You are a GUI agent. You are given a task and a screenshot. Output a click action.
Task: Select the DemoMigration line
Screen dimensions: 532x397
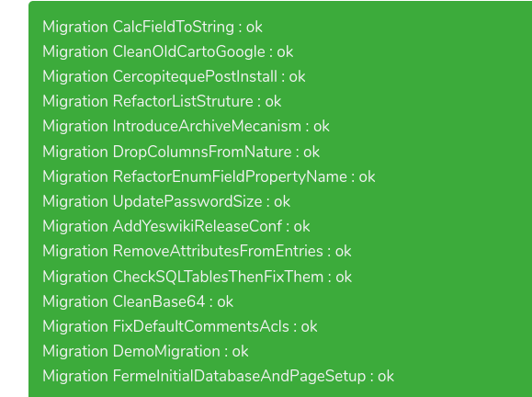pos(145,351)
